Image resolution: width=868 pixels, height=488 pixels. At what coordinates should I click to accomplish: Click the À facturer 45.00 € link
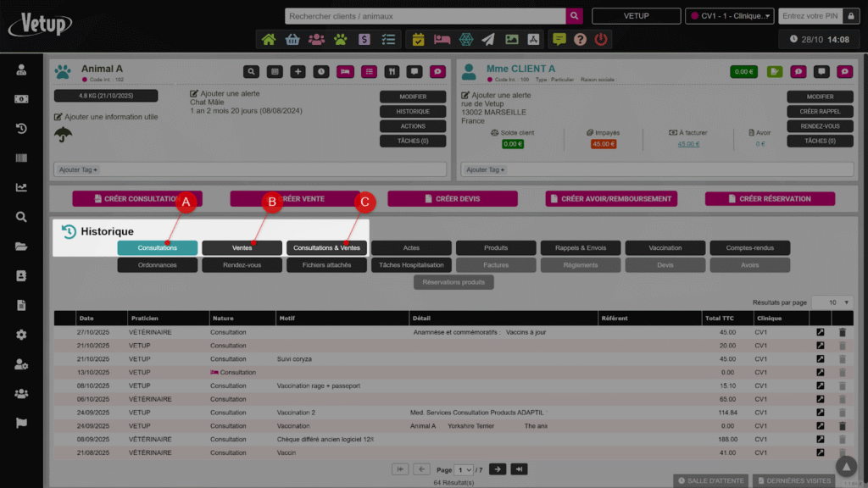tap(688, 144)
